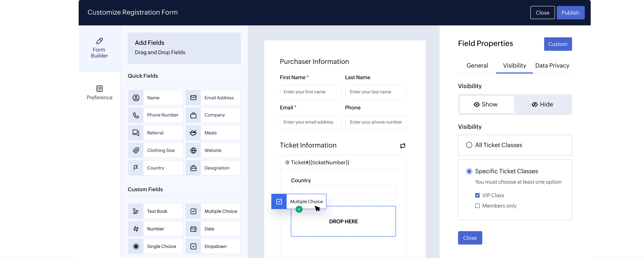Screen dimensions: 644x258
Task: Expand the Ticket#{{ticketNumber}} section
Action: [287, 163]
